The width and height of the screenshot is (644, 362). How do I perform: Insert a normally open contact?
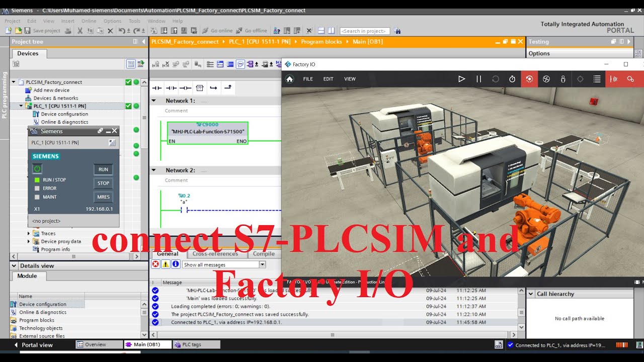click(157, 88)
